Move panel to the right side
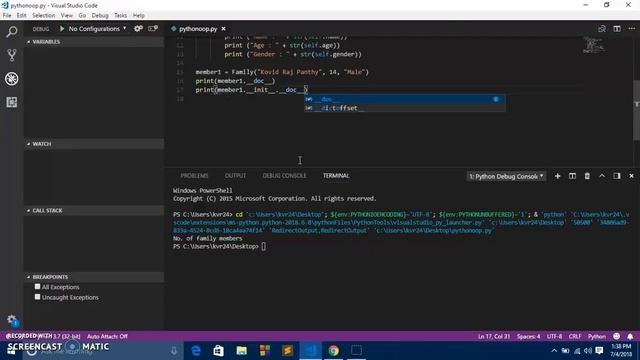 (x=616, y=176)
